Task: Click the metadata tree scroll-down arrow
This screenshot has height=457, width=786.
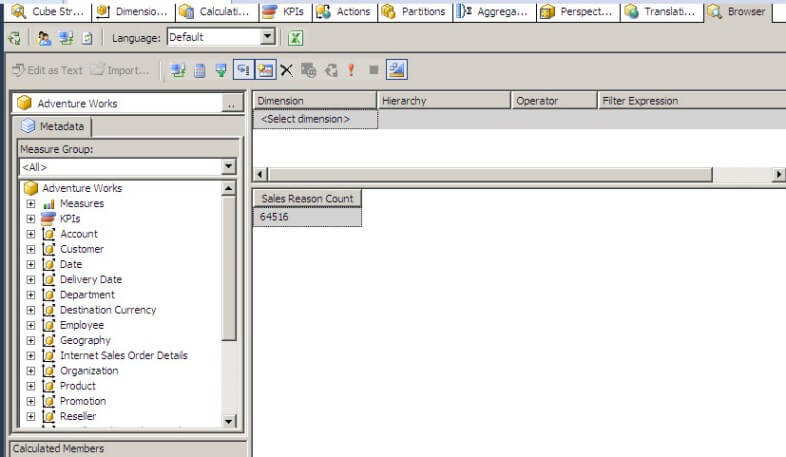Action: 228,421
